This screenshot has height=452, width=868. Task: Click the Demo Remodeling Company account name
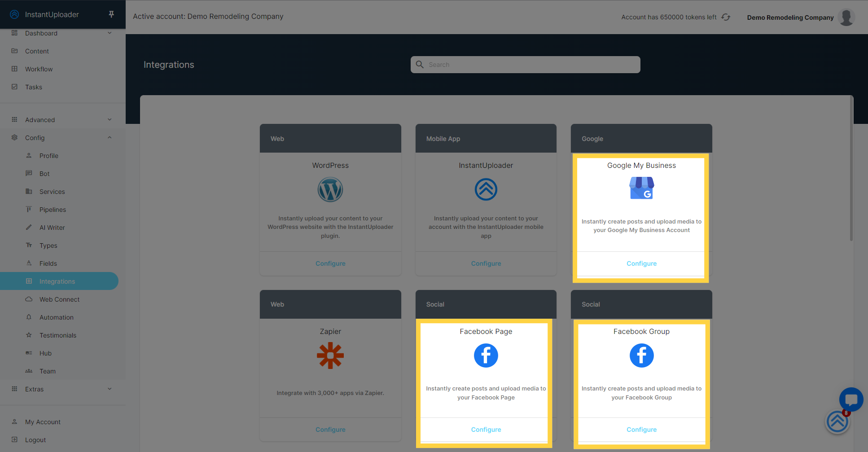click(x=790, y=18)
